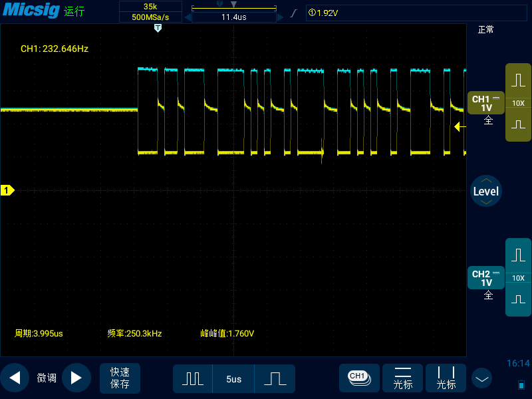This screenshot has width=532, height=399.
Task: Click the pulse width icon left of 5us
Action: tap(192, 378)
